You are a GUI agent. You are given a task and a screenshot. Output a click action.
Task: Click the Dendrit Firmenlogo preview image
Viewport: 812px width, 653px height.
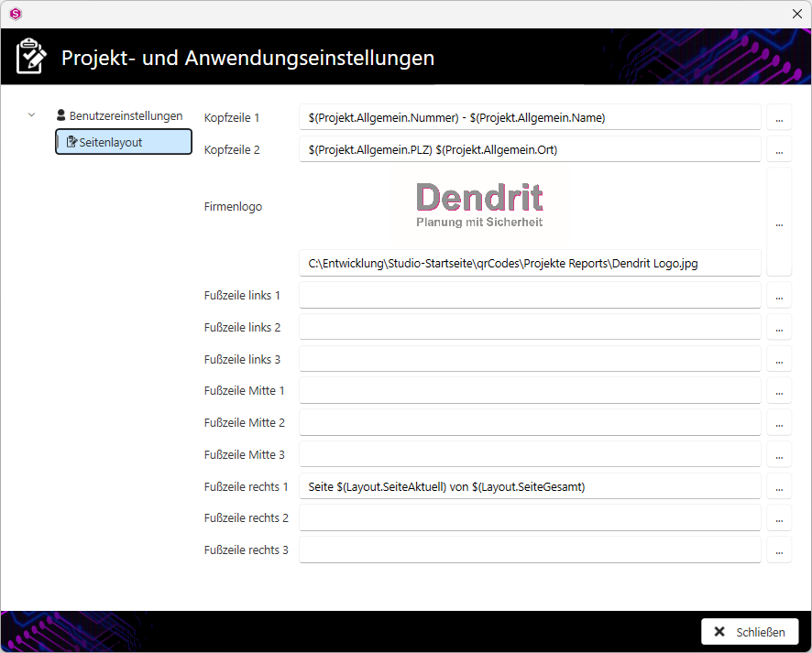click(479, 205)
